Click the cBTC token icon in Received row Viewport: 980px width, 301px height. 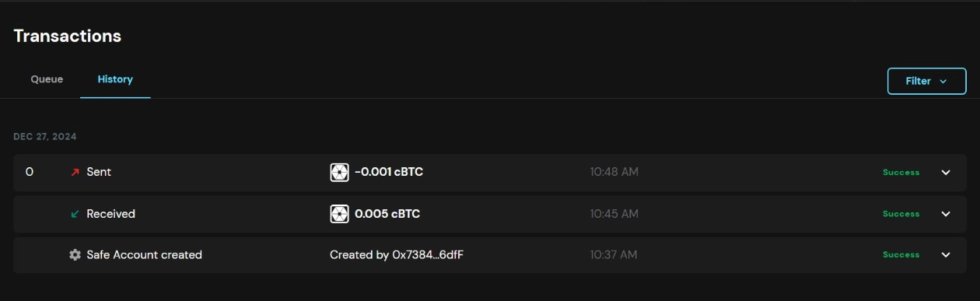click(x=339, y=214)
